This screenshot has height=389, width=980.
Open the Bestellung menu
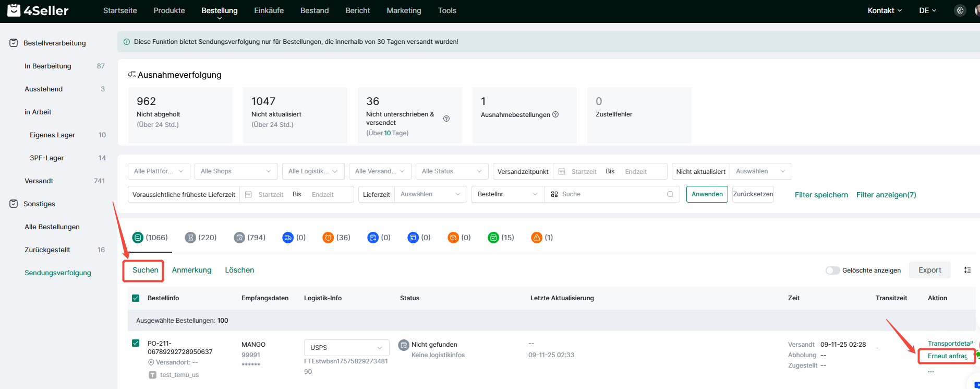[x=220, y=10]
